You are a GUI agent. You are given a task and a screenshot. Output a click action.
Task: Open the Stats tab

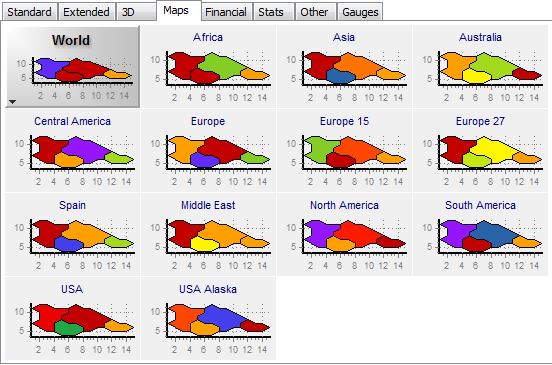tap(273, 12)
